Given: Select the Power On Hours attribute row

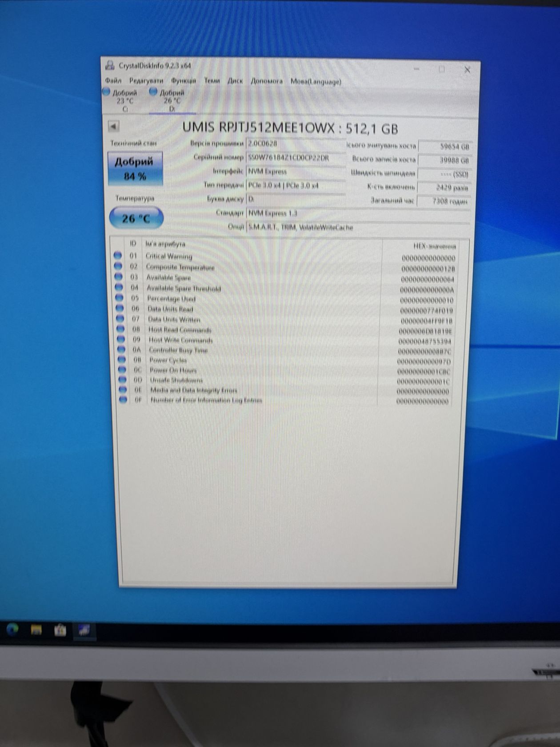Looking at the screenshot, I should click(x=284, y=370).
